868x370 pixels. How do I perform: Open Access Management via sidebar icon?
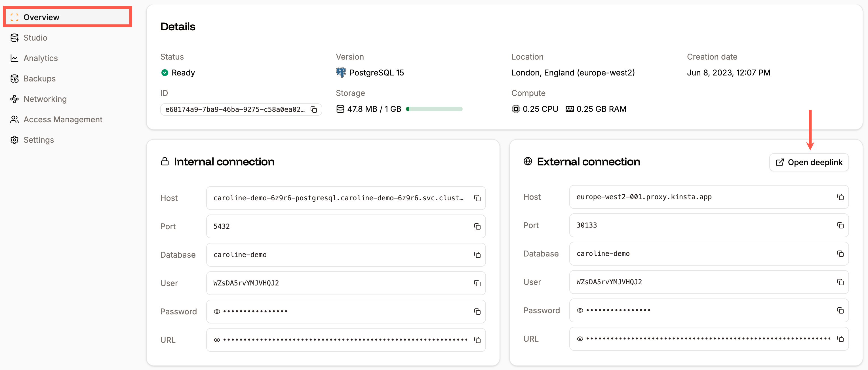click(14, 119)
